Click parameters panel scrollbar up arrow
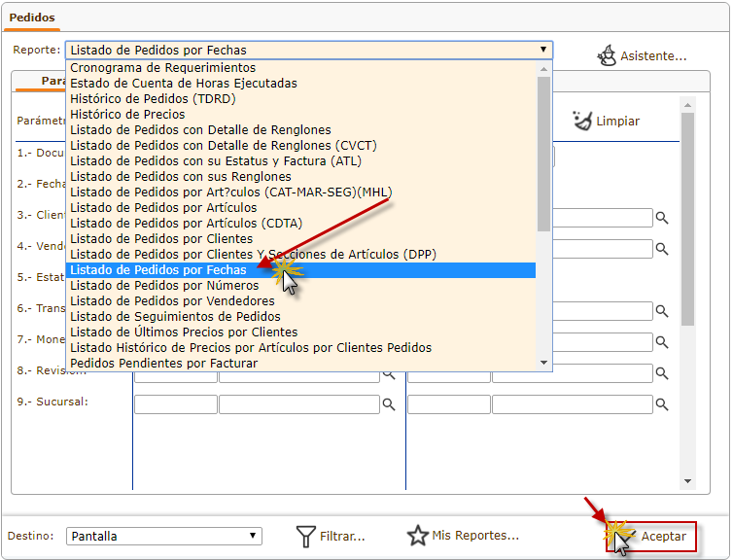Screen dimensions: 733x560 [687, 105]
